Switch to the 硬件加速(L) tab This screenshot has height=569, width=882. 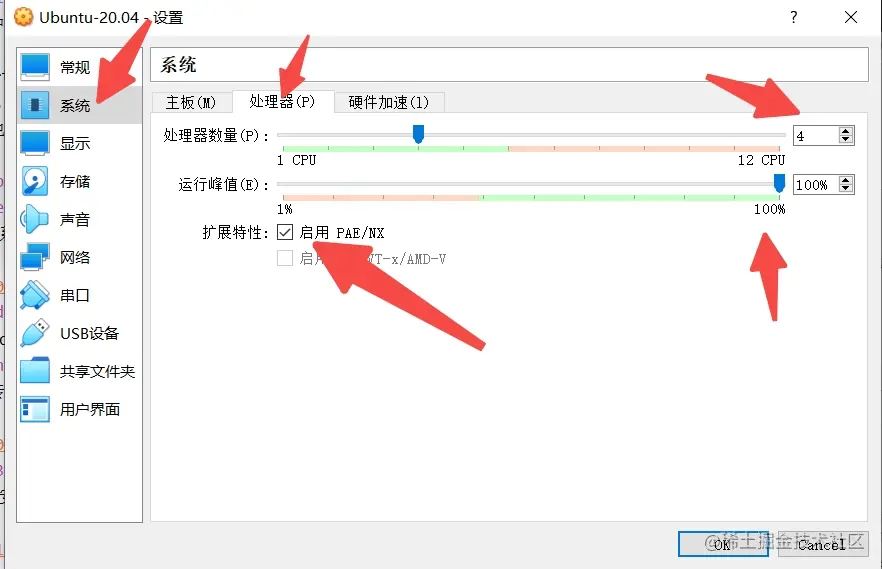(x=389, y=102)
